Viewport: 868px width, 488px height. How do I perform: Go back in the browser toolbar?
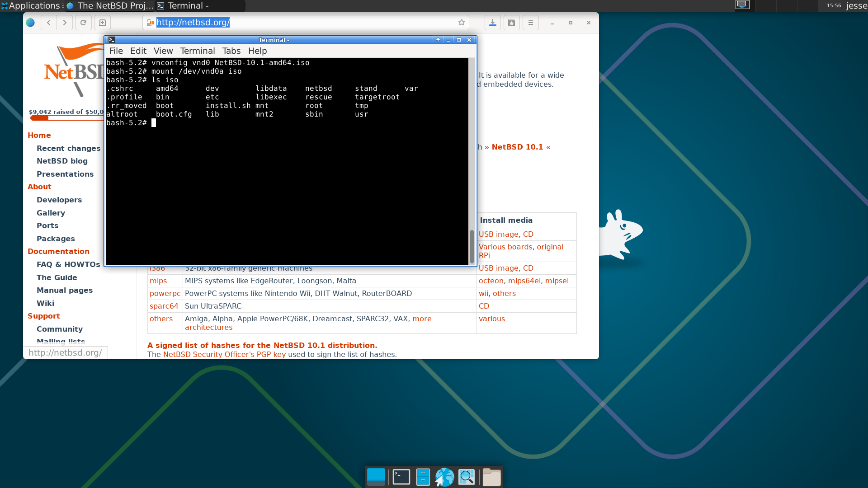pyautogui.click(x=49, y=23)
